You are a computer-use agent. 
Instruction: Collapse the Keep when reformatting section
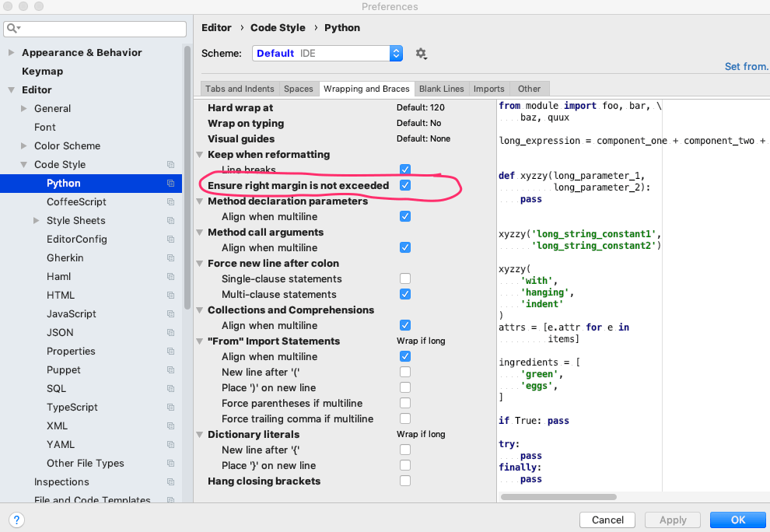(200, 154)
